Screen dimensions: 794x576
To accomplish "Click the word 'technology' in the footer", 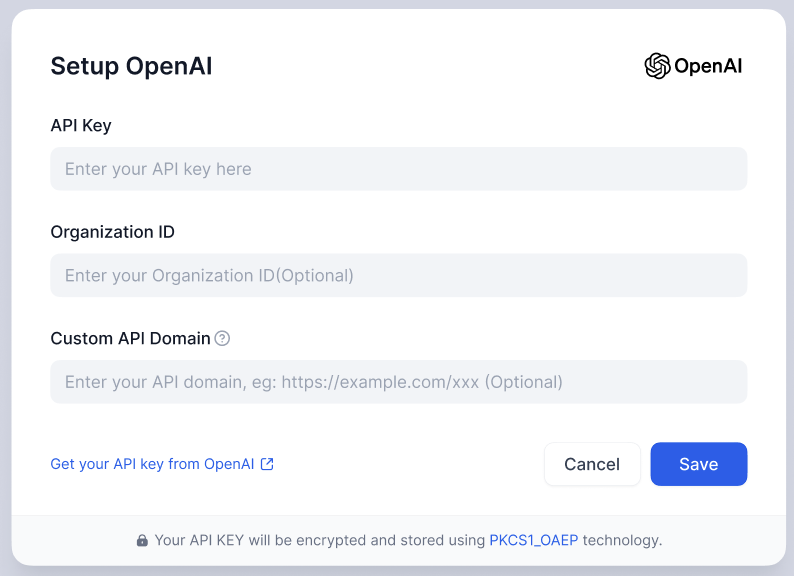I will pyautogui.click(x=621, y=540).
